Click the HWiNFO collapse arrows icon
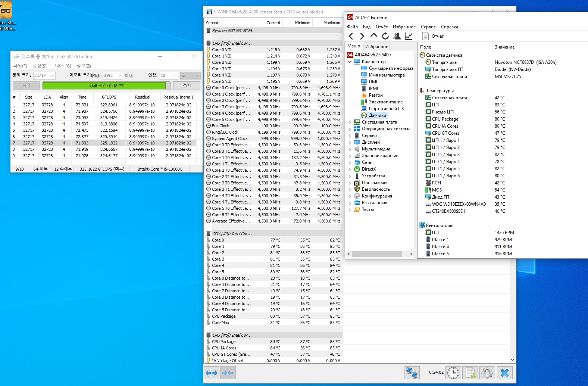Image resolution: width=588 pixels, height=386 pixels. pyautogui.click(x=228, y=373)
